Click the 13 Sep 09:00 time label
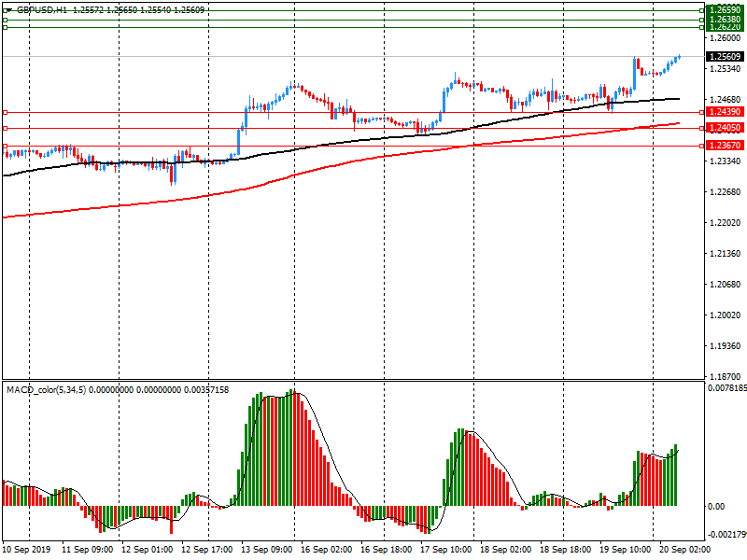The image size is (747, 560). (x=267, y=550)
